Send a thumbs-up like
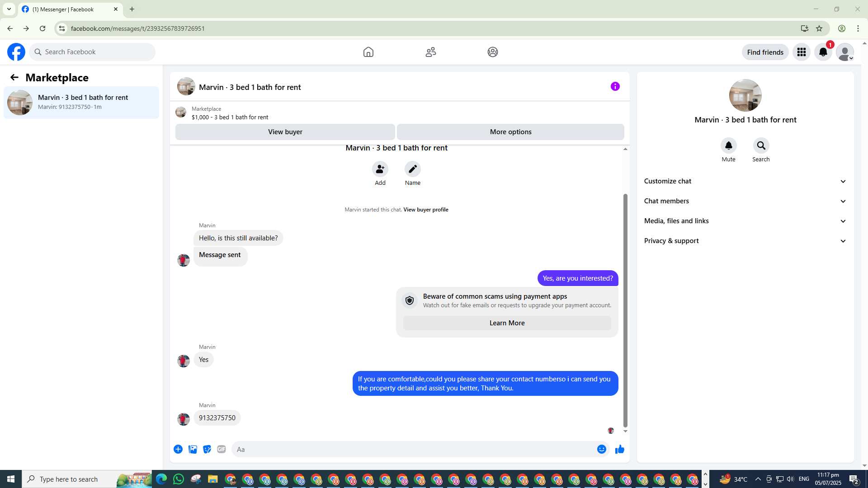868x488 pixels. pyautogui.click(x=619, y=449)
